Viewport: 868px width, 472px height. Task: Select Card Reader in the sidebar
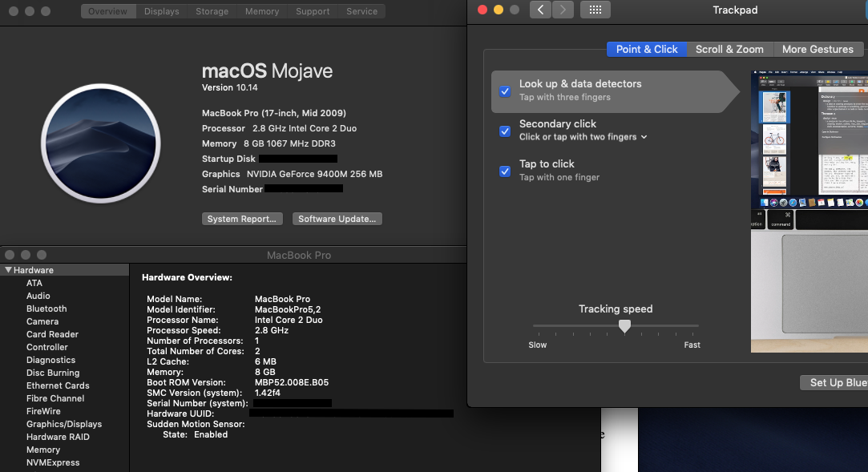point(53,334)
